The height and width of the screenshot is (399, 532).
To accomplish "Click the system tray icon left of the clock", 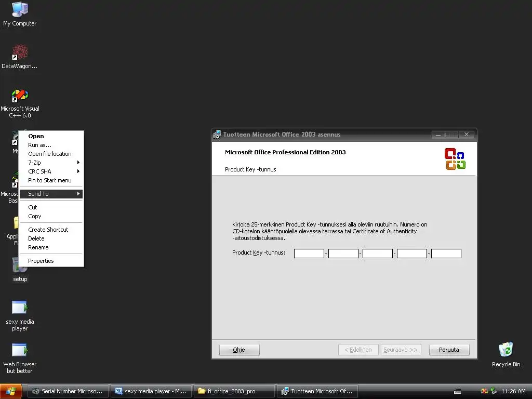I will point(494,391).
